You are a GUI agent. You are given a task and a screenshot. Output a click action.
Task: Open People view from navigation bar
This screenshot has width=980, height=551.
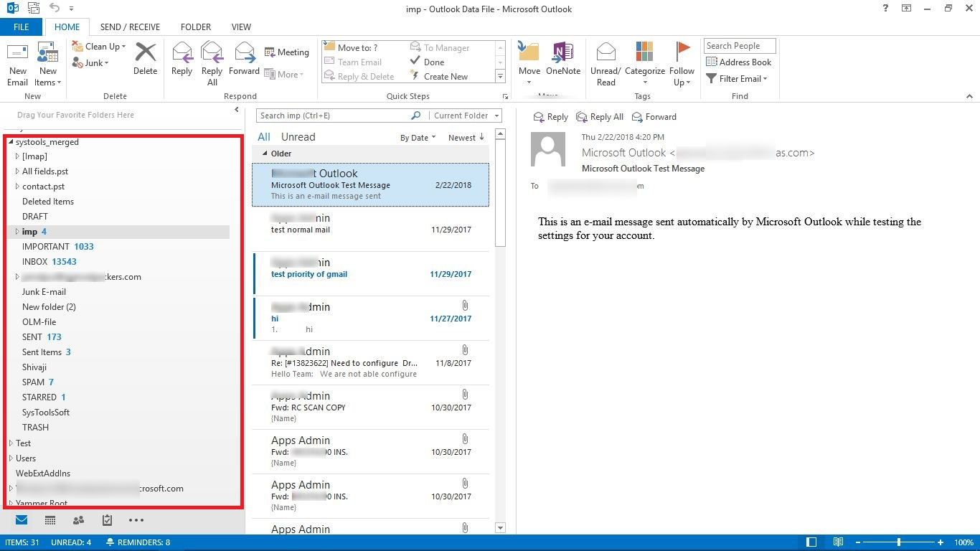pyautogui.click(x=79, y=520)
